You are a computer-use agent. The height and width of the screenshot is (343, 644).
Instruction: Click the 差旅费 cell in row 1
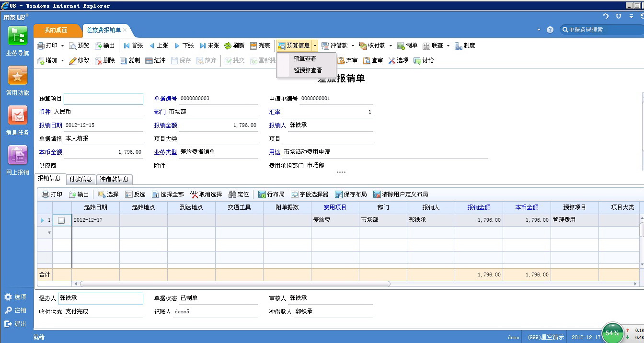pos(335,220)
